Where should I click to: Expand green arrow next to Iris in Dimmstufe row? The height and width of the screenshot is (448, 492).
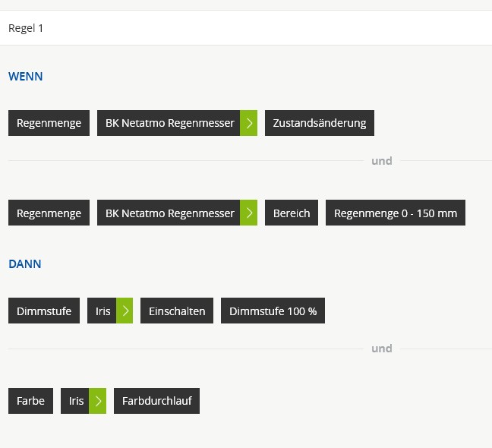click(x=125, y=311)
